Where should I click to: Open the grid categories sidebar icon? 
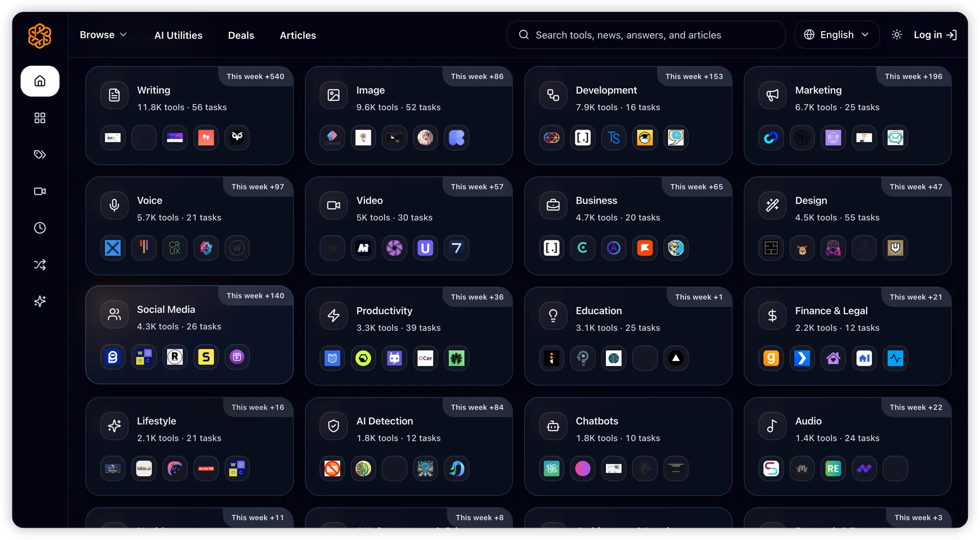(40, 118)
